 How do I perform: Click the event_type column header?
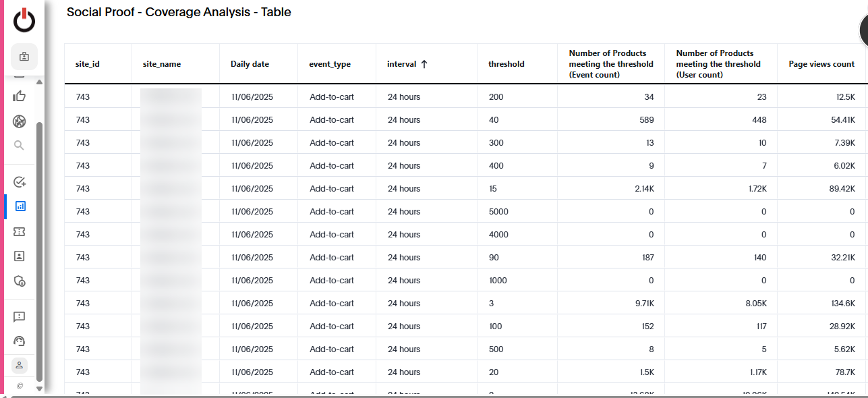click(330, 64)
